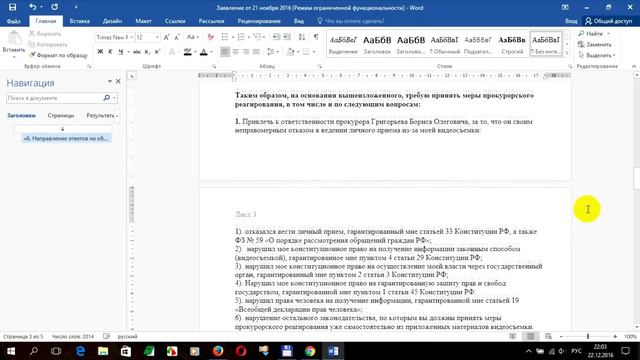The width and height of the screenshot is (640, 360).
Task: Open font color dropdown arrow
Action: click(211, 52)
